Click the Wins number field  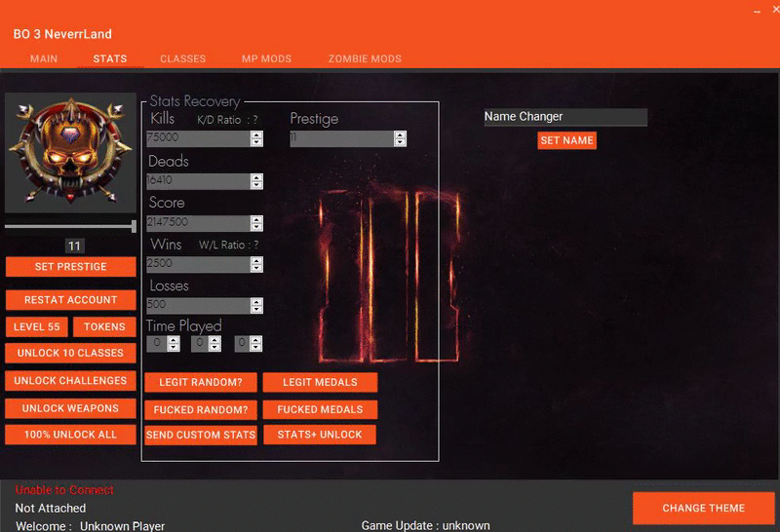point(199,264)
